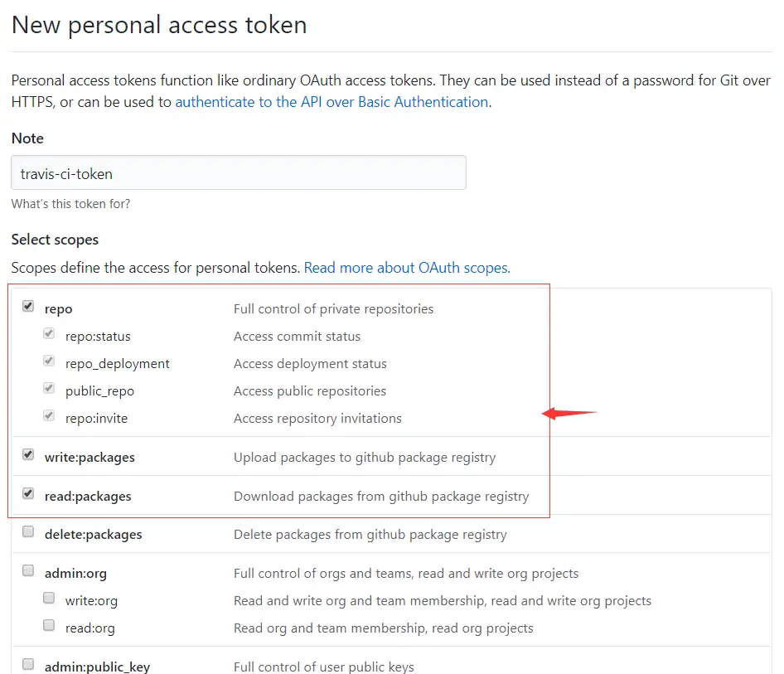This screenshot has height=674, width=784.
Task: Enable the delete:packages scope checkbox
Action: point(28,532)
